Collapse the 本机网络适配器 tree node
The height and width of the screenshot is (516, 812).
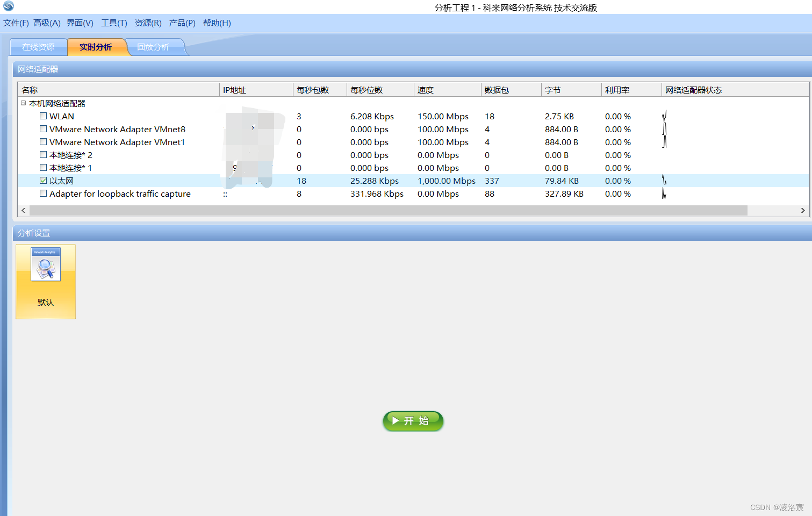coord(23,103)
